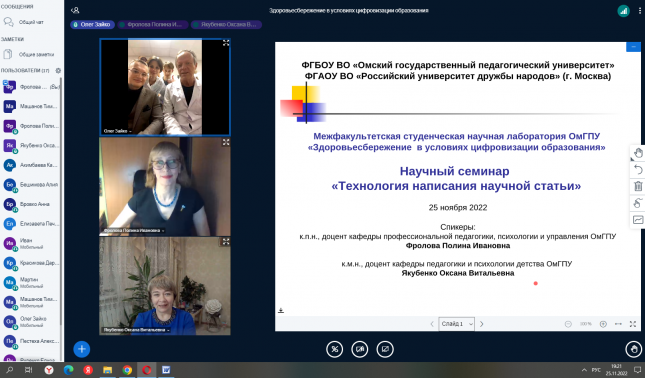Click the Якубенко Оксана talking indicator pill

pyautogui.click(x=226, y=25)
